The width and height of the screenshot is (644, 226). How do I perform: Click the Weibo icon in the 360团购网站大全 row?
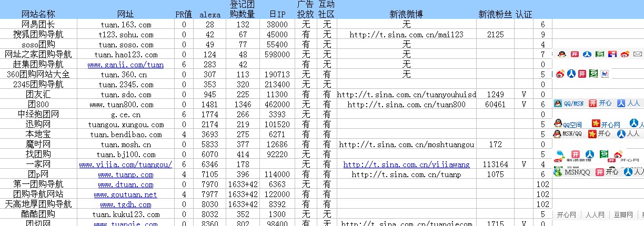[560, 74]
